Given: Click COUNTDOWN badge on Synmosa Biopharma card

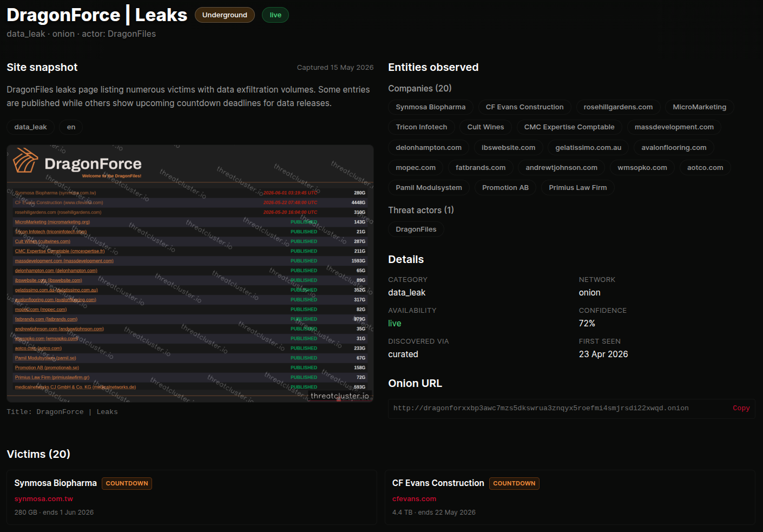Looking at the screenshot, I should [127, 483].
